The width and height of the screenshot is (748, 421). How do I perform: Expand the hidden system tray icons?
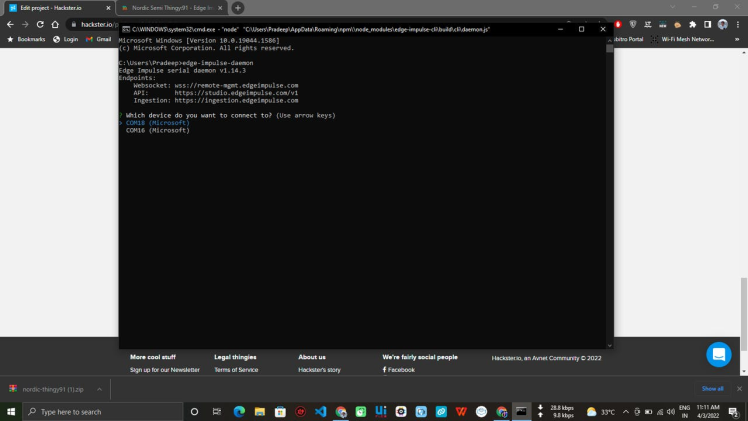626,411
